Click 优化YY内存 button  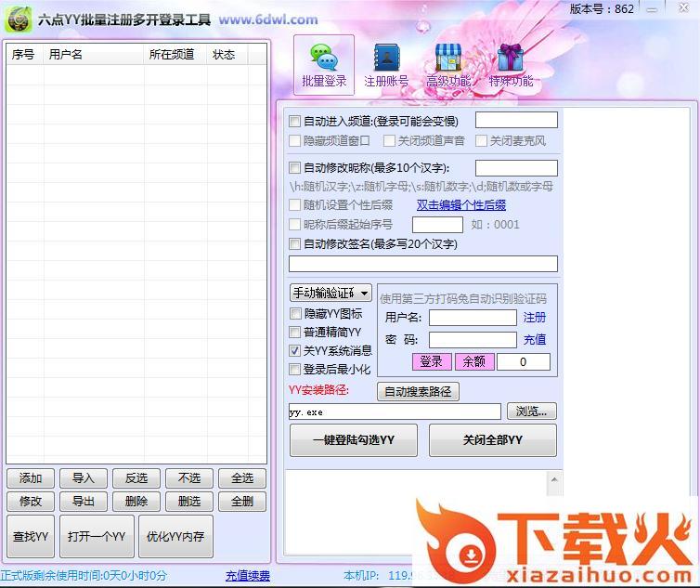click(x=175, y=537)
